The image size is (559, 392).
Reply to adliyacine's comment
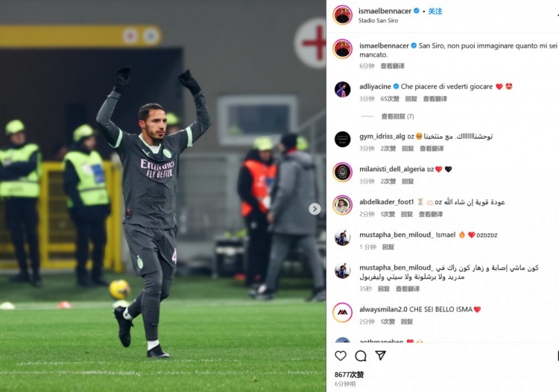click(411, 98)
